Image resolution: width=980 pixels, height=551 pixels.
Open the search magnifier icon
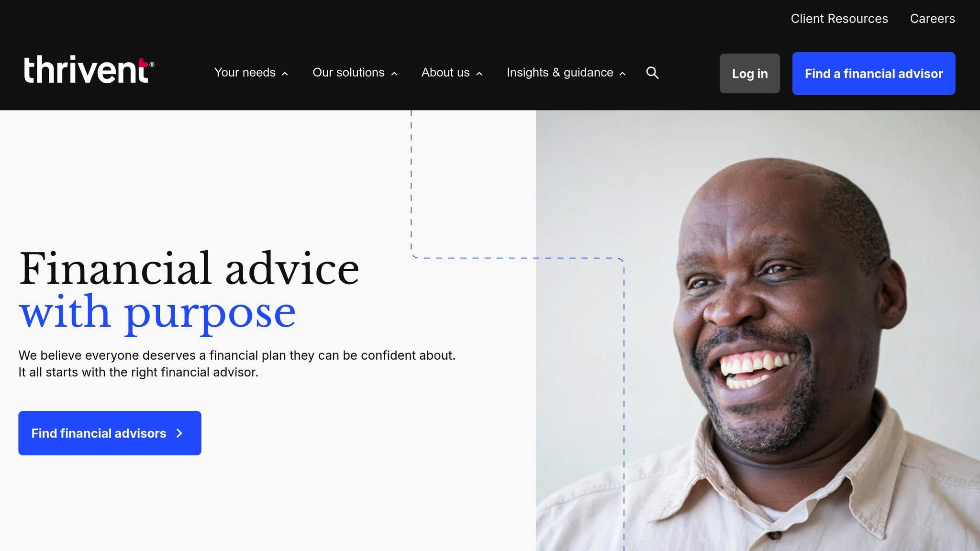pos(652,73)
